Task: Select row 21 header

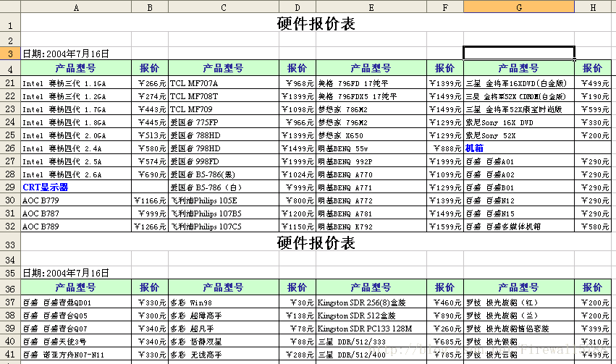Action: coord(10,82)
